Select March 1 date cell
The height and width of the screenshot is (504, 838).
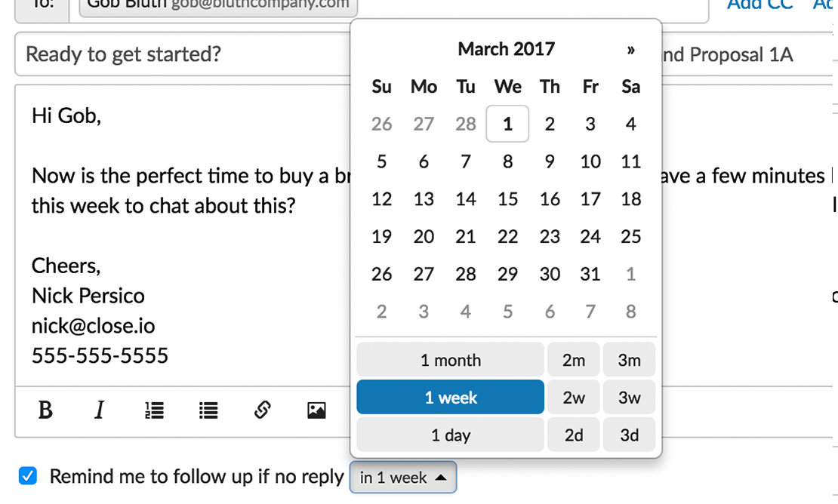[x=508, y=124]
